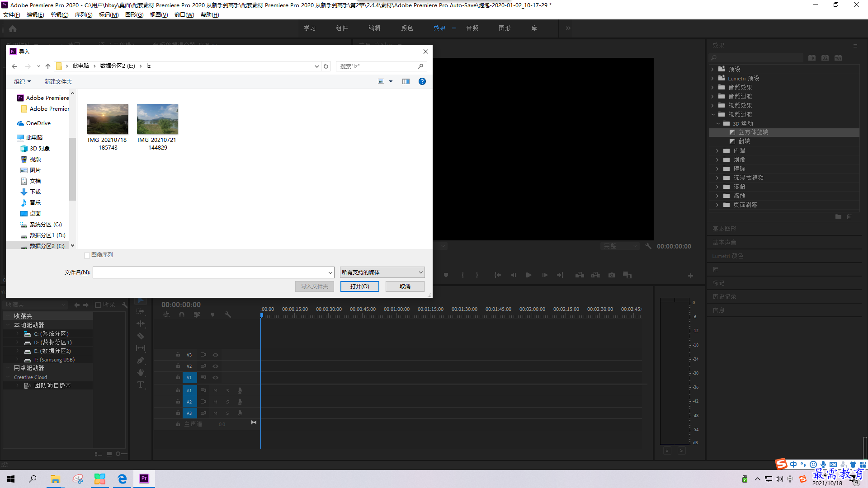Click the Add Marker icon in timeline header
This screenshot has height=488, width=868.
click(x=212, y=314)
